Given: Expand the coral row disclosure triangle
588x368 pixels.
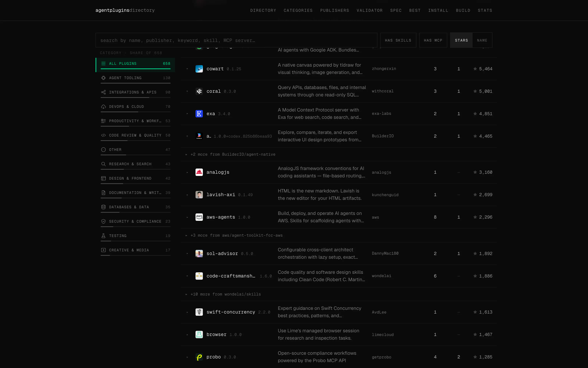Looking at the screenshot, I should click(187, 91).
